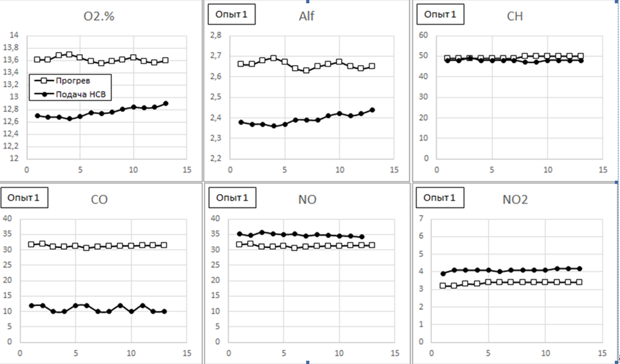The image size is (620, 364).
Task: Click the Прогрев legend square marker
Action: (x=43, y=79)
